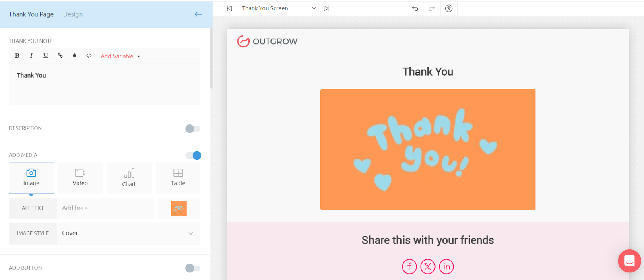Viewport: 644px width, 280px height.
Task: Enable the Add Button toggle
Action: [193, 268]
